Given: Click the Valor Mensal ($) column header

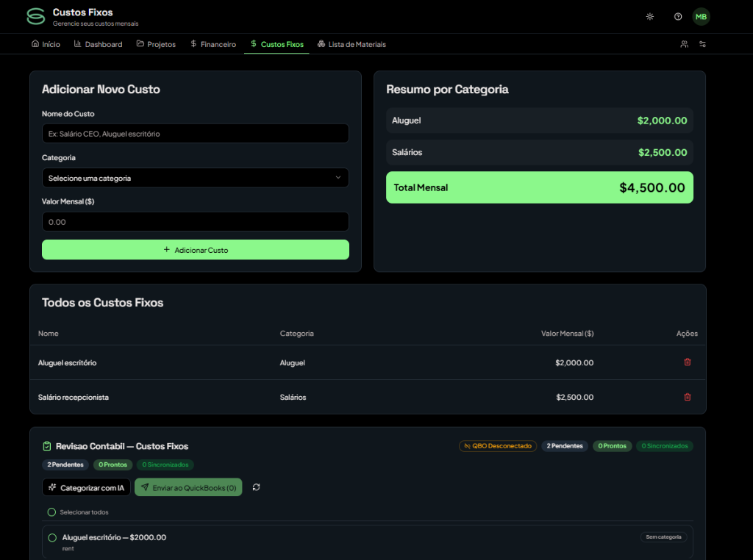Looking at the screenshot, I should 567,334.
